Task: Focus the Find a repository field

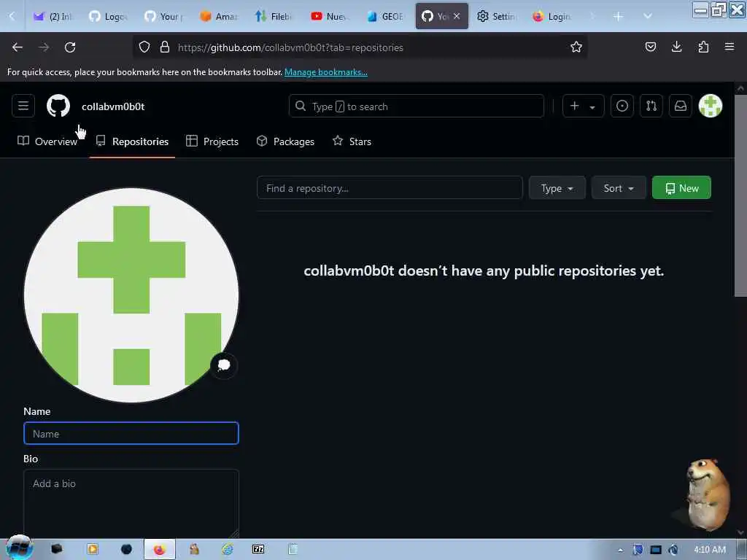Action: 390,188
